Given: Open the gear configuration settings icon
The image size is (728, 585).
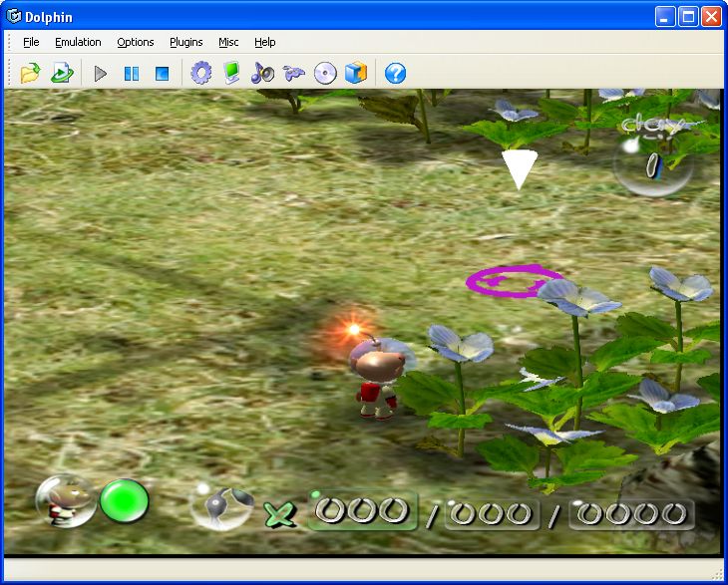Looking at the screenshot, I should pos(201,74).
